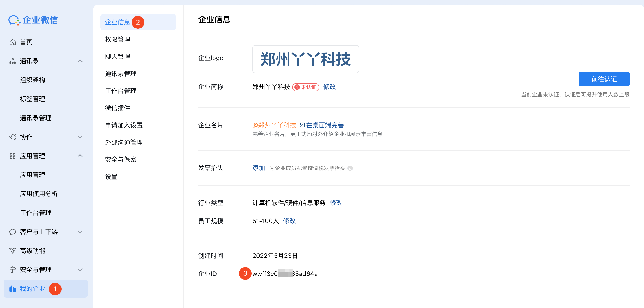Click 修改 link next to 行业类型
Viewport: 644px width, 308px height.
pos(336,203)
